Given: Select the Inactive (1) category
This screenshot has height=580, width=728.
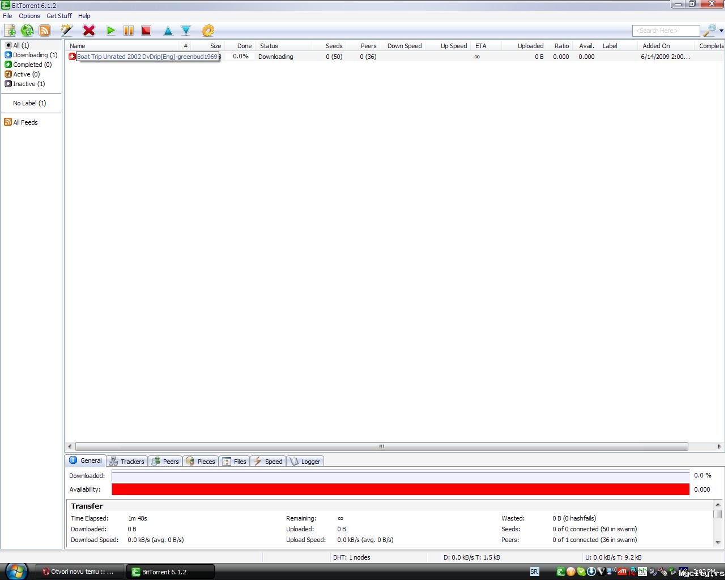Looking at the screenshot, I should (x=25, y=84).
